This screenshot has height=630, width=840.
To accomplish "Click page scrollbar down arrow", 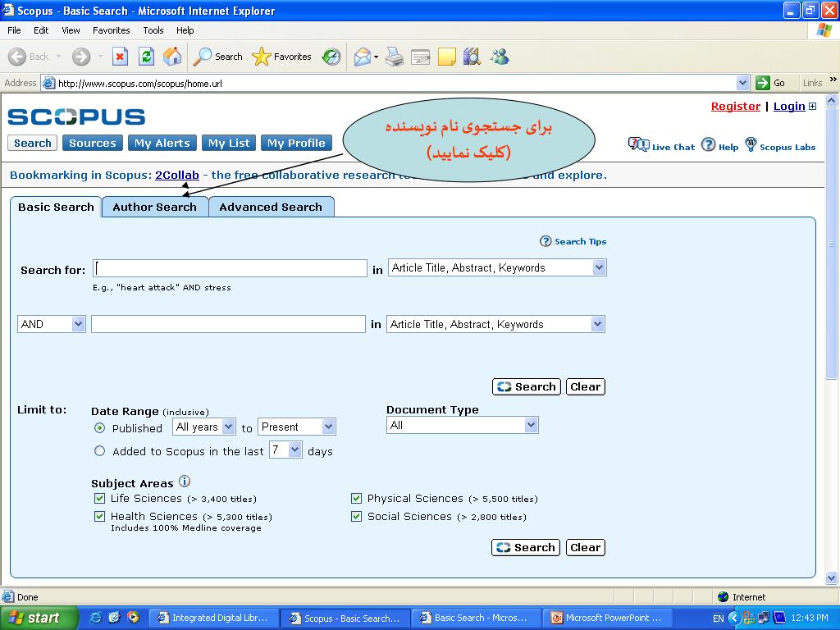I will pyautogui.click(x=832, y=577).
